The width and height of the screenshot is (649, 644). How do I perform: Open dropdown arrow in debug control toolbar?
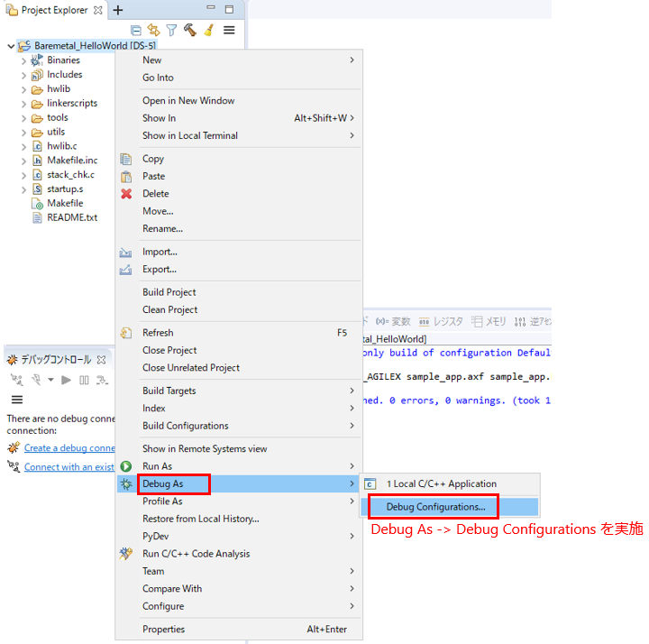tap(50, 380)
